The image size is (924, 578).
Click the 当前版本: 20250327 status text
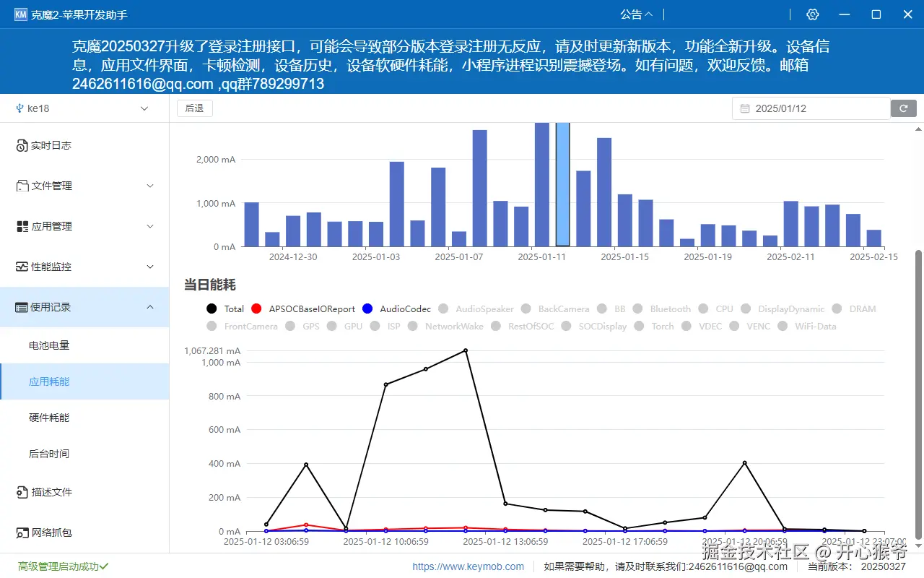point(857,567)
